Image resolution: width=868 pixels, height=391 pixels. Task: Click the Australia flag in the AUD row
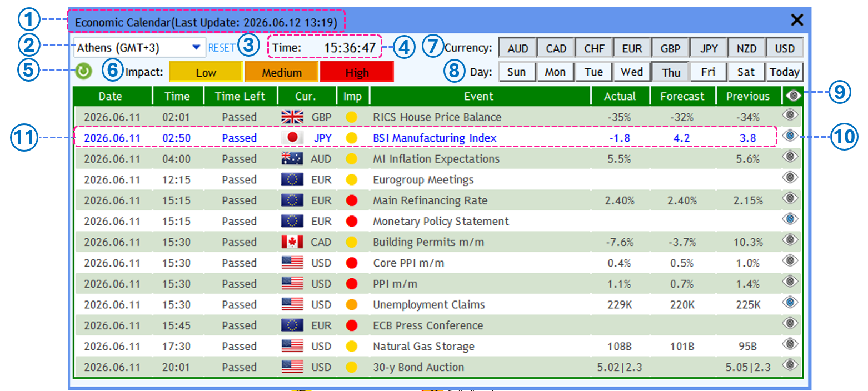pyautogui.click(x=292, y=159)
